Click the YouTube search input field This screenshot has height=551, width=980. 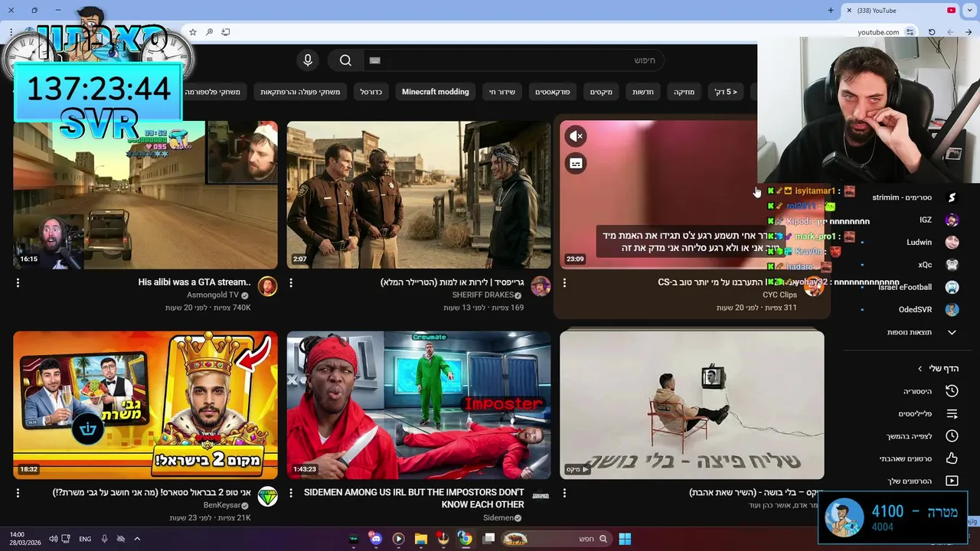[x=513, y=60]
